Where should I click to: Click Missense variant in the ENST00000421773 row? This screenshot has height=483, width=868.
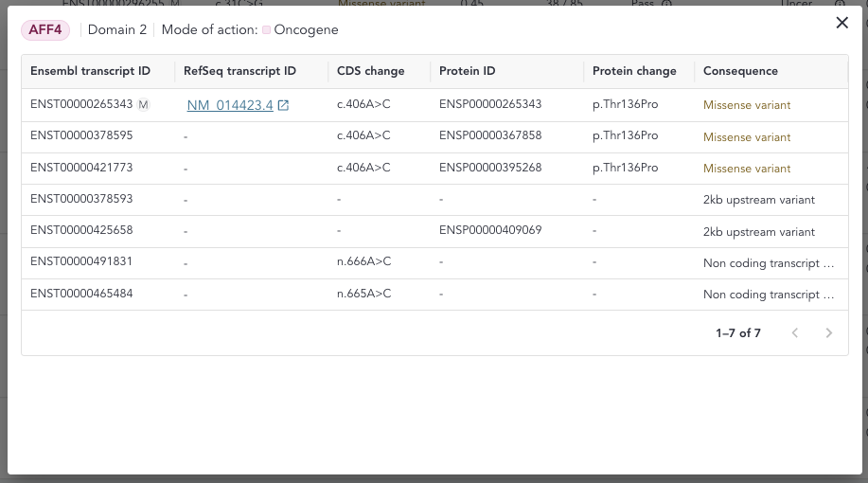[747, 169]
